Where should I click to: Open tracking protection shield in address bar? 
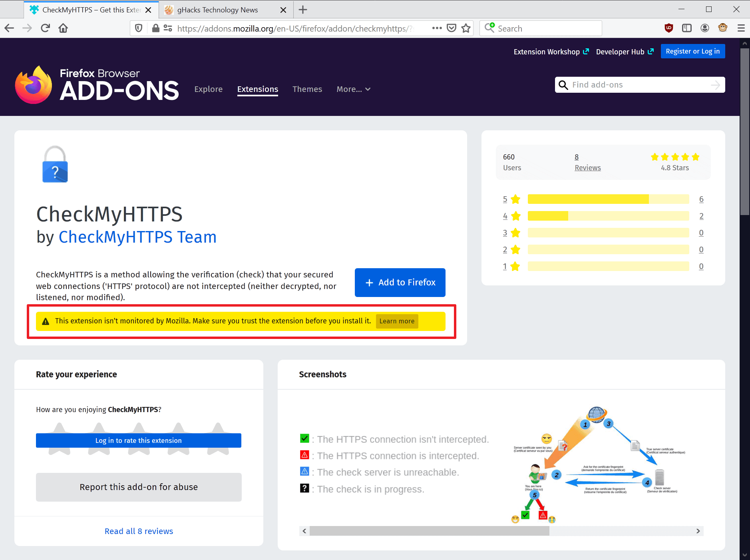coord(139,28)
